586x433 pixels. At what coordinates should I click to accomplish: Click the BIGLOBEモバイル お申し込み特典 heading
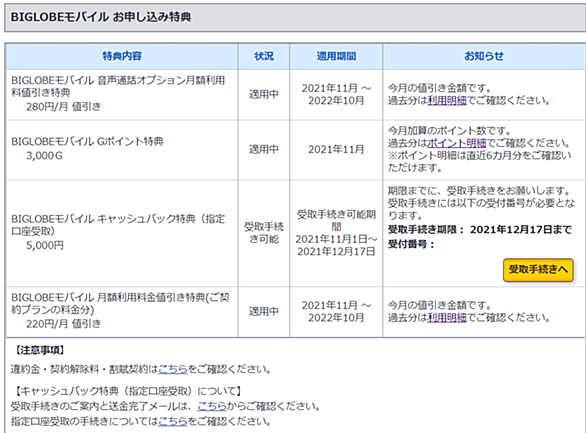[x=101, y=17]
